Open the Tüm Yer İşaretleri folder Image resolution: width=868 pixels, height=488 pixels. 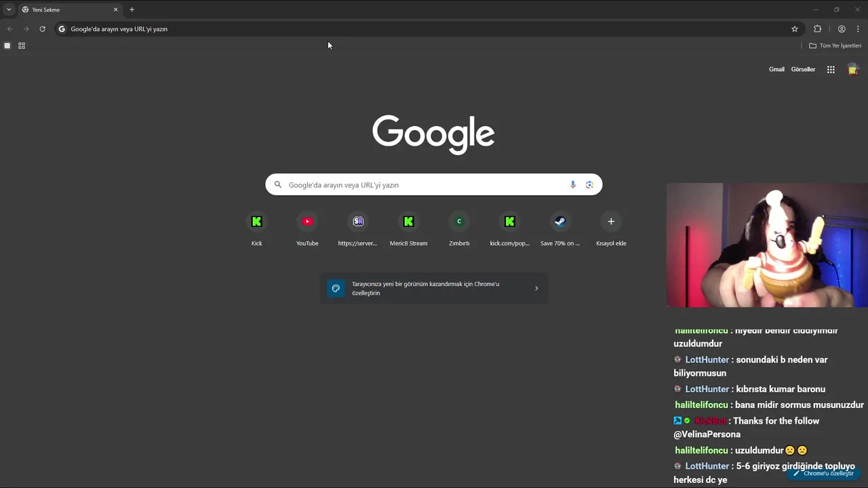click(835, 45)
